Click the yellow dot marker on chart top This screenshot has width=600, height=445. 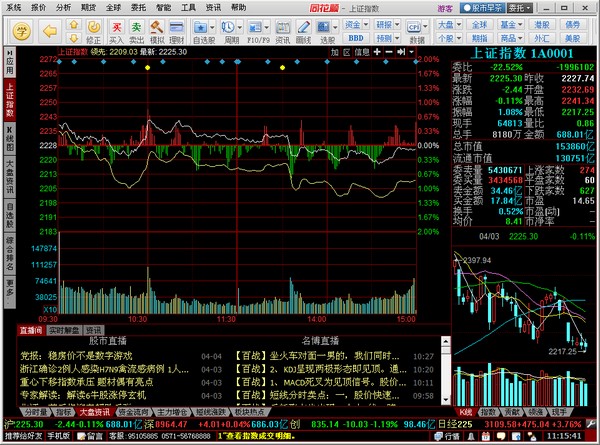pos(148,68)
